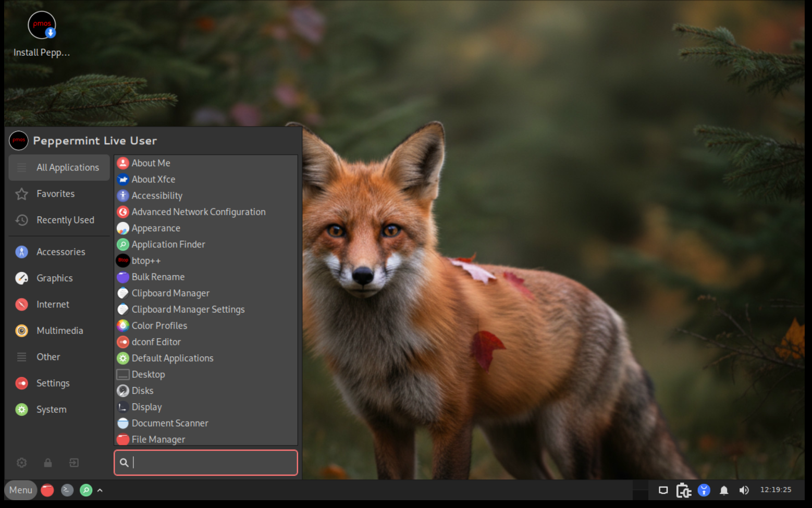Launch btop++ from the application list
Screen dimensions: 812x508
pos(146,261)
